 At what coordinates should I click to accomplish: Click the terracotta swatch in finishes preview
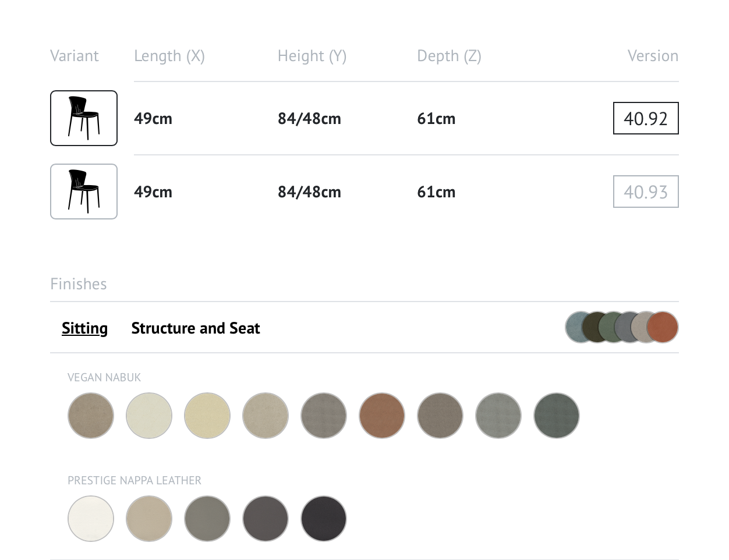click(663, 327)
